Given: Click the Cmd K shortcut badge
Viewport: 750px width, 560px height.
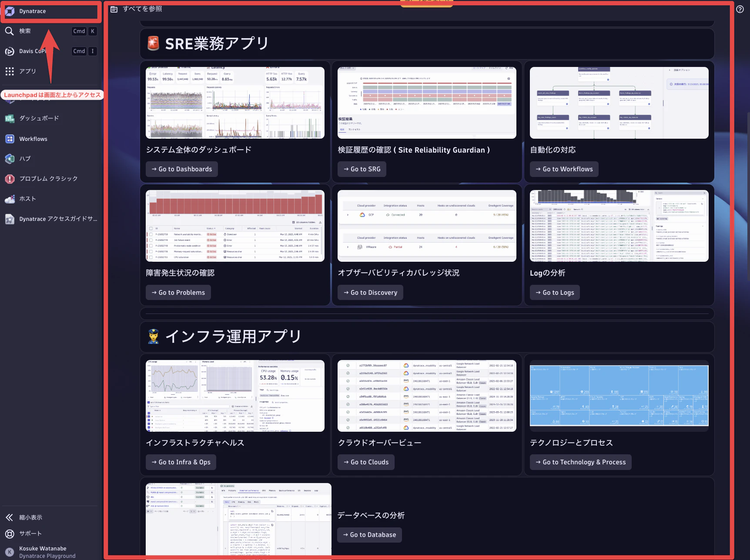Looking at the screenshot, I should coord(84,31).
